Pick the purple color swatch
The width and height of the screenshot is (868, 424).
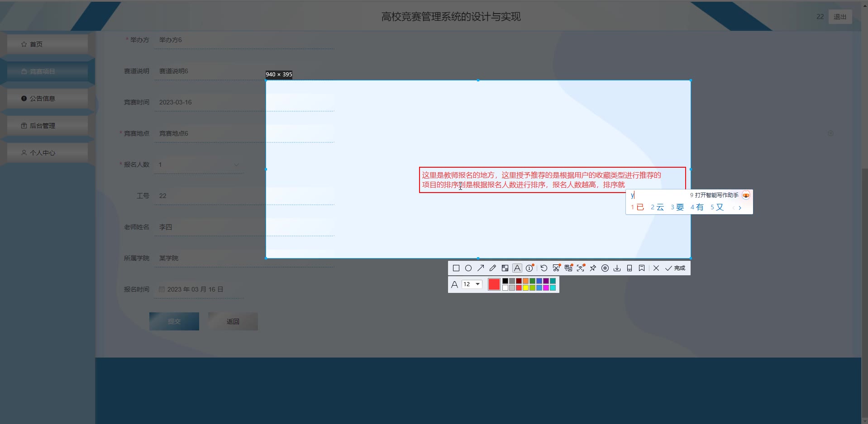point(546,281)
